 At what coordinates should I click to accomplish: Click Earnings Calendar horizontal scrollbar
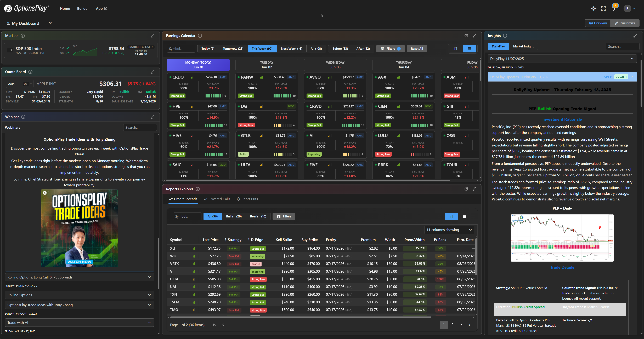[308, 180]
